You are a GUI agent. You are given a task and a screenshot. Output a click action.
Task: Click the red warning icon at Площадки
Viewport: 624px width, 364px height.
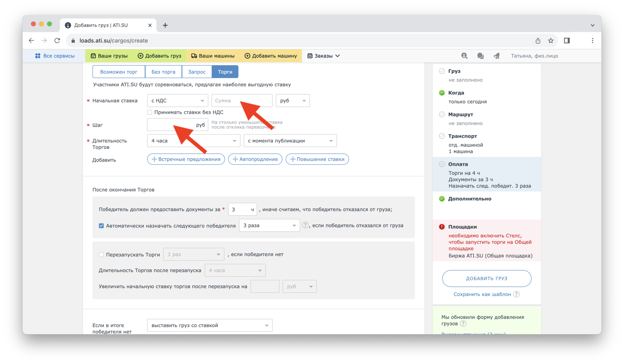click(x=442, y=227)
